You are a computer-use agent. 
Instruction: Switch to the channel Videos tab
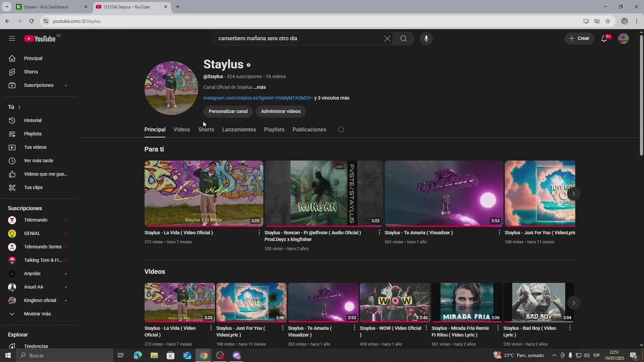click(x=182, y=130)
